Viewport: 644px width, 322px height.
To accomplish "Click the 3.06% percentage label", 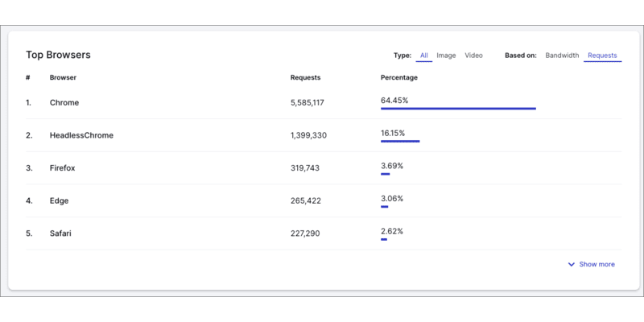I will (392, 198).
